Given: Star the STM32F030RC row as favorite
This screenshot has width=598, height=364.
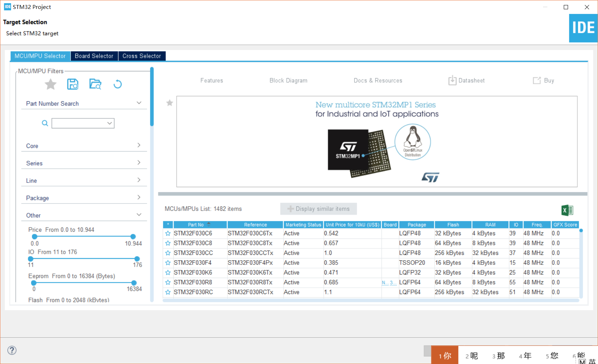Looking at the screenshot, I should 168,292.
